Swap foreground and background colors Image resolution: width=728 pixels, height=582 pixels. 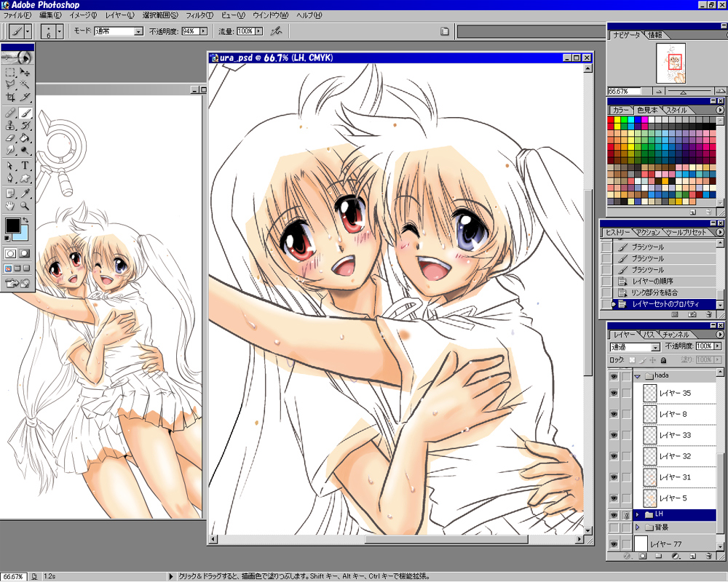[26, 220]
